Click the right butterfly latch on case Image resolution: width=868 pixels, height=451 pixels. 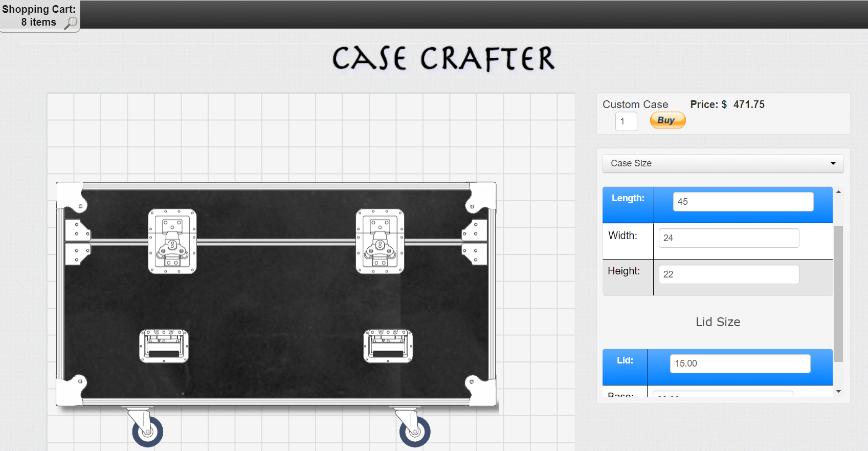coord(380,241)
